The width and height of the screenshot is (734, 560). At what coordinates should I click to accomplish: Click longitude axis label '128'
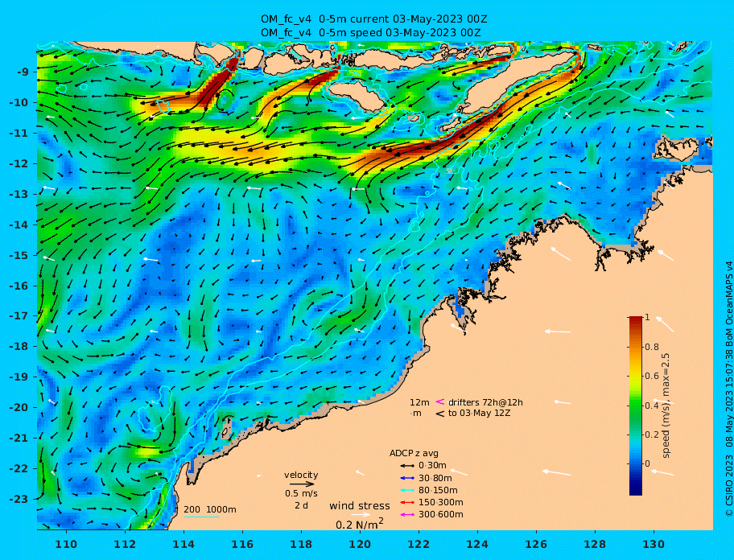(x=595, y=544)
